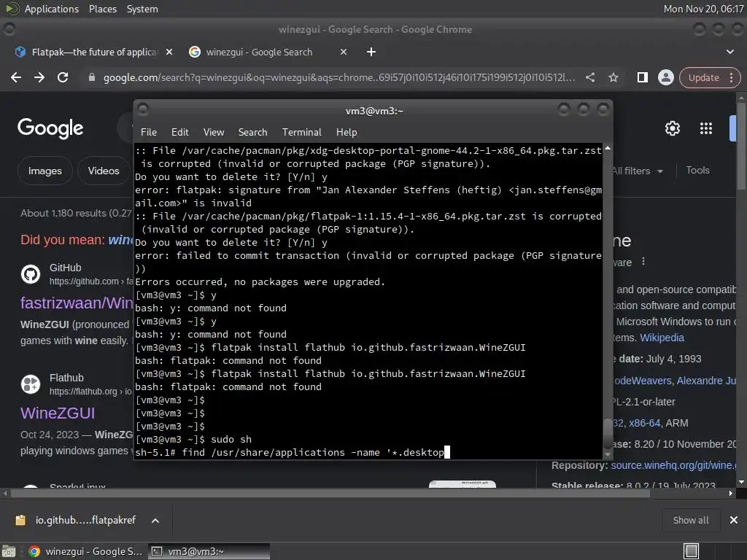Click the Update button in Chrome
This screenshot has width=747, height=560.
click(x=704, y=77)
